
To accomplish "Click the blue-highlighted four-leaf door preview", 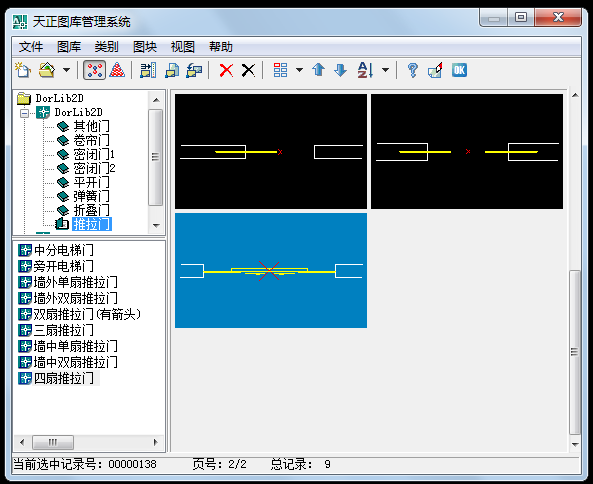I will [x=271, y=270].
